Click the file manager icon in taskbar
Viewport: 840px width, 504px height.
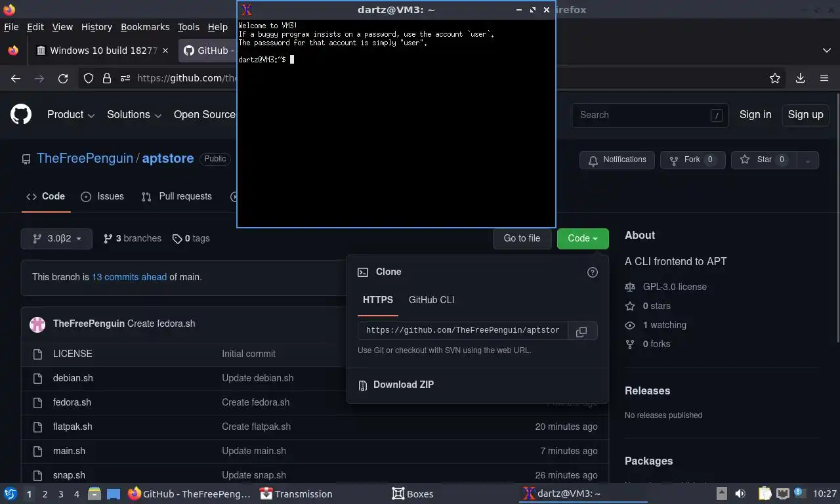[x=94, y=494]
